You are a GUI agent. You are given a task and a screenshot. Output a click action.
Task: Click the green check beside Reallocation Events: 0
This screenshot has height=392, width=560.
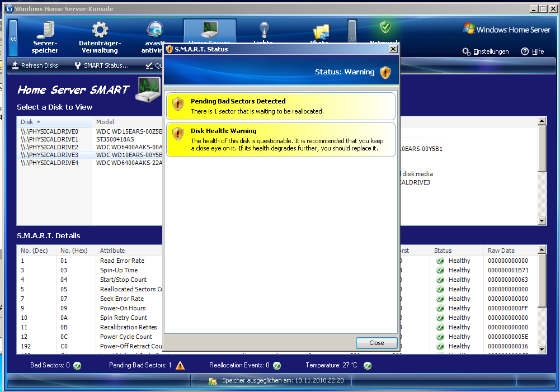[277, 366]
